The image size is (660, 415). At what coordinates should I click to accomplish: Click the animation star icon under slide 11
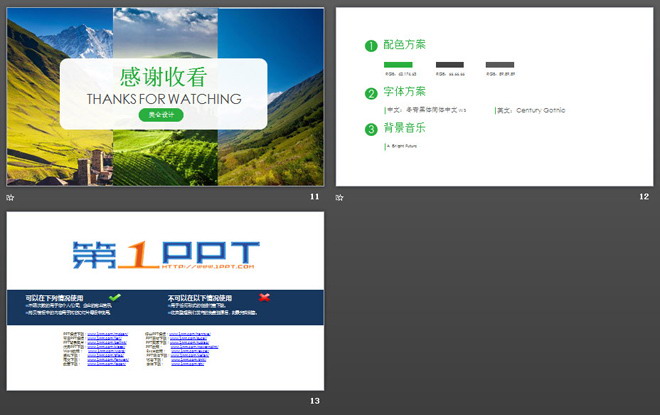(x=11, y=197)
